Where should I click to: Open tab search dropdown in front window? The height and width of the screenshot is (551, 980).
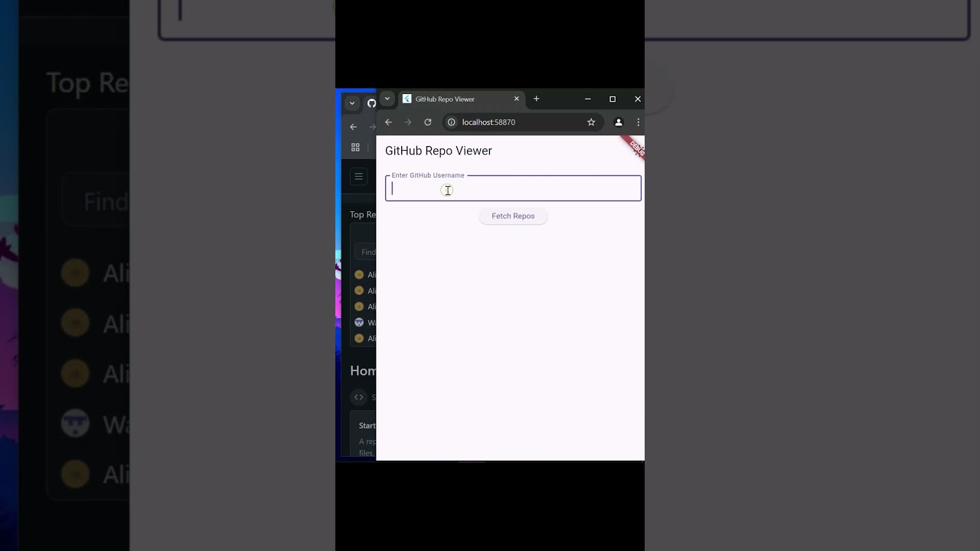(387, 99)
